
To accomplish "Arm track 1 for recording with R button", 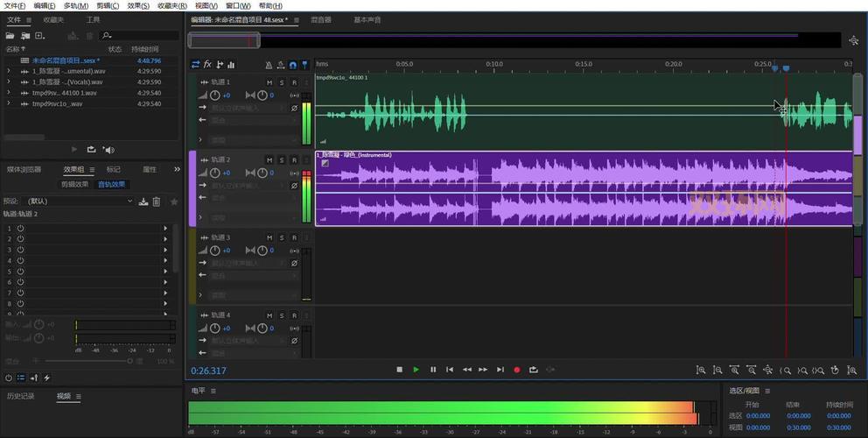I will [x=294, y=82].
